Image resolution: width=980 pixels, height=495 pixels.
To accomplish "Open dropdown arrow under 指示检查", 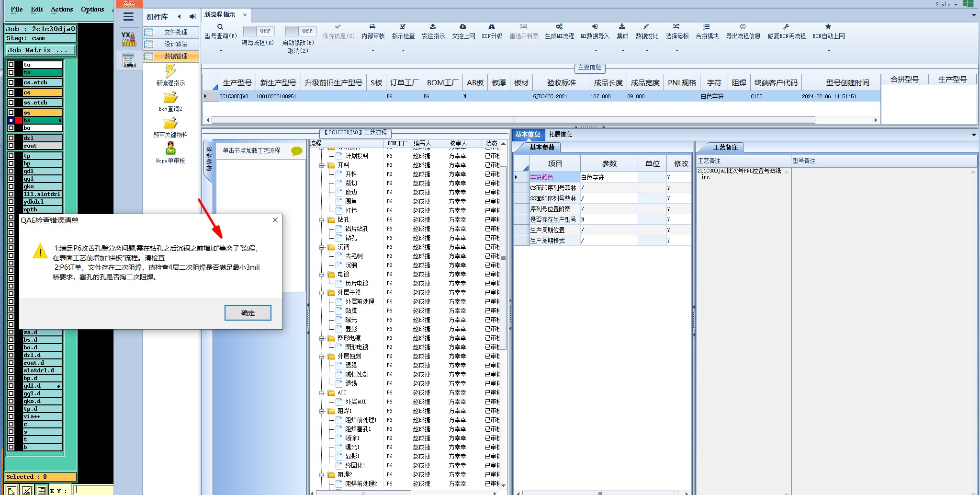I will 403,50.
